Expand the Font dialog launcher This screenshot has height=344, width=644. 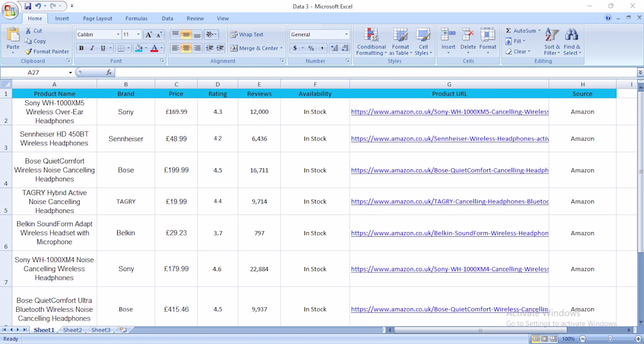pos(162,61)
